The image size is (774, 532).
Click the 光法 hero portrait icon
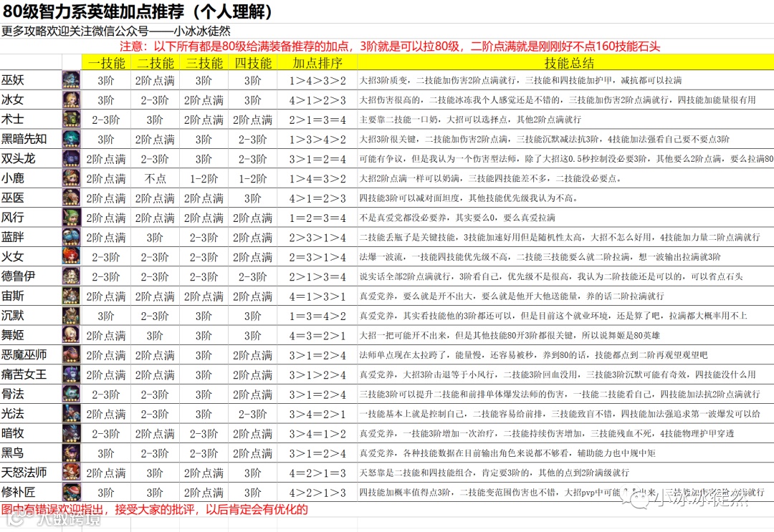pos(71,414)
